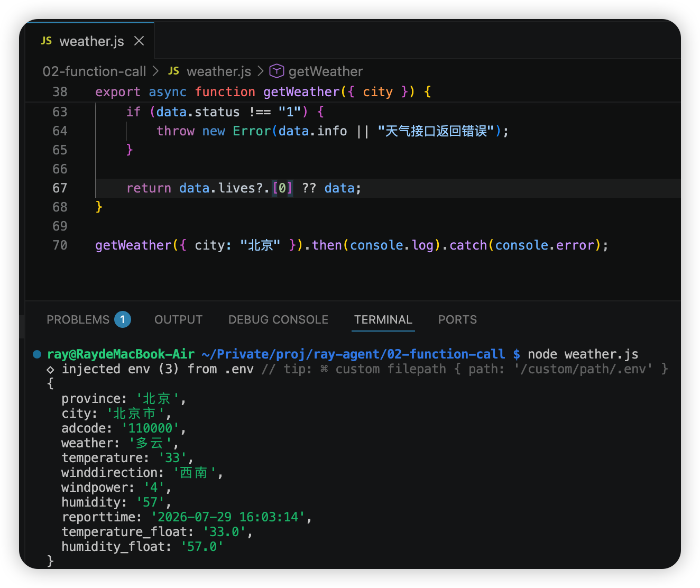Click the getWeather cube symbol icon

(277, 71)
